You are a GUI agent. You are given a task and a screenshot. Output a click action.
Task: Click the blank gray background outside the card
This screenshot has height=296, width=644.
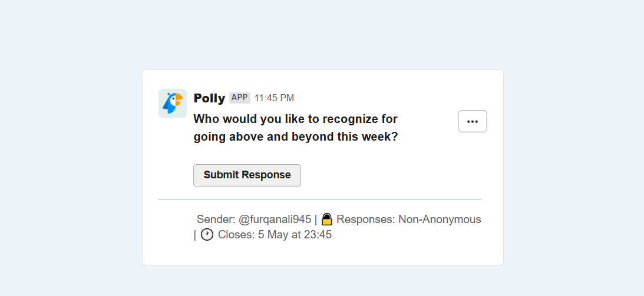tap(70, 164)
